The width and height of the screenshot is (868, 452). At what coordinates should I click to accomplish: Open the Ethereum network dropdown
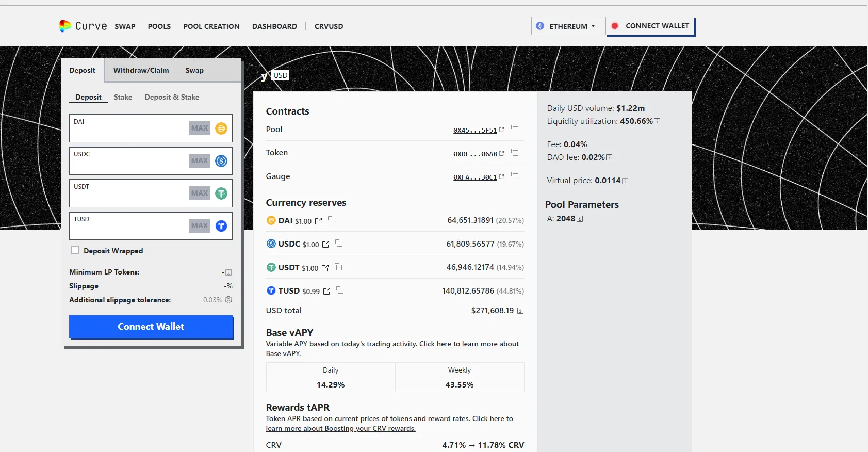(566, 26)
